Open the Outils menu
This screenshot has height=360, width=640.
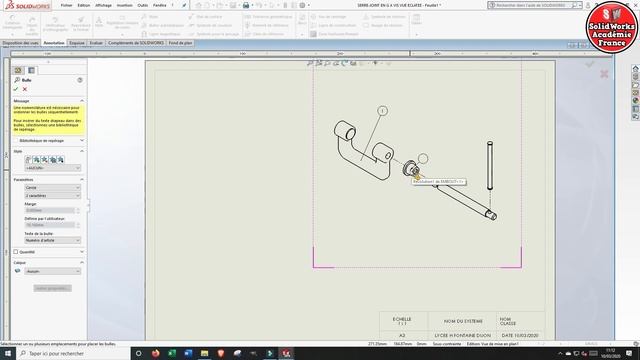[x=143, y=5]
